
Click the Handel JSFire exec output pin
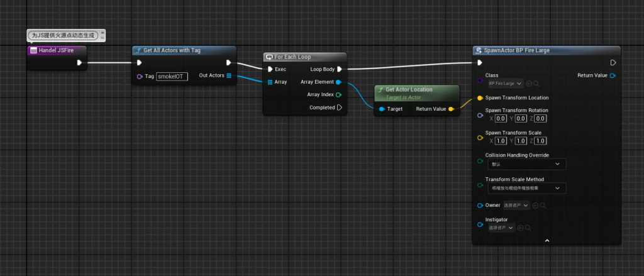(x=79, y=62)
